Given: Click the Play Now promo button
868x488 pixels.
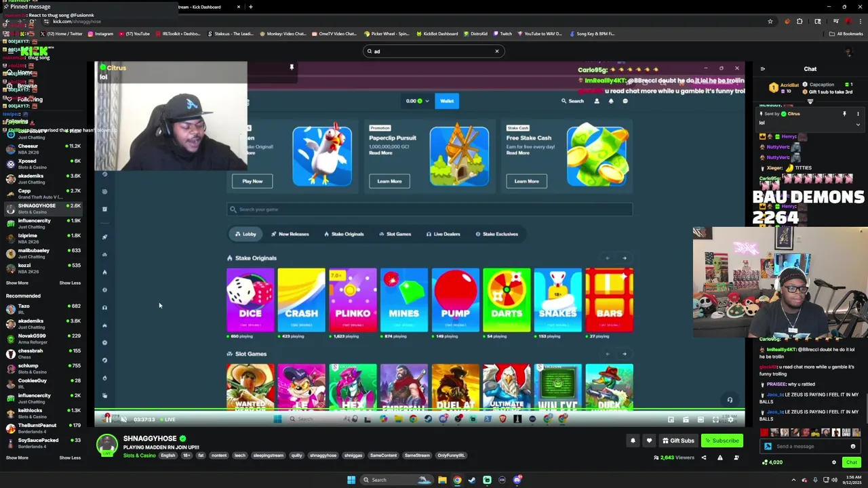Looking at the screenshot, I should pos(252,181).
